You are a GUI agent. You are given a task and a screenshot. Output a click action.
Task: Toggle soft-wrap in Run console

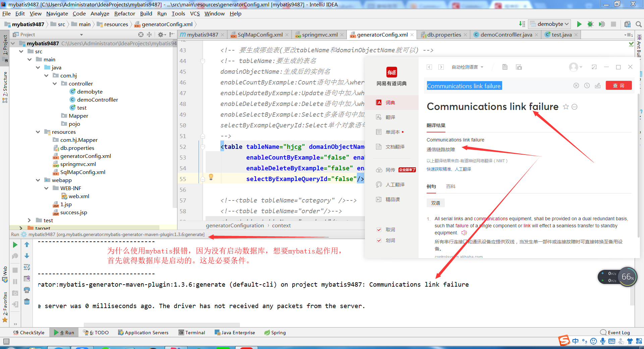point(27,267)
